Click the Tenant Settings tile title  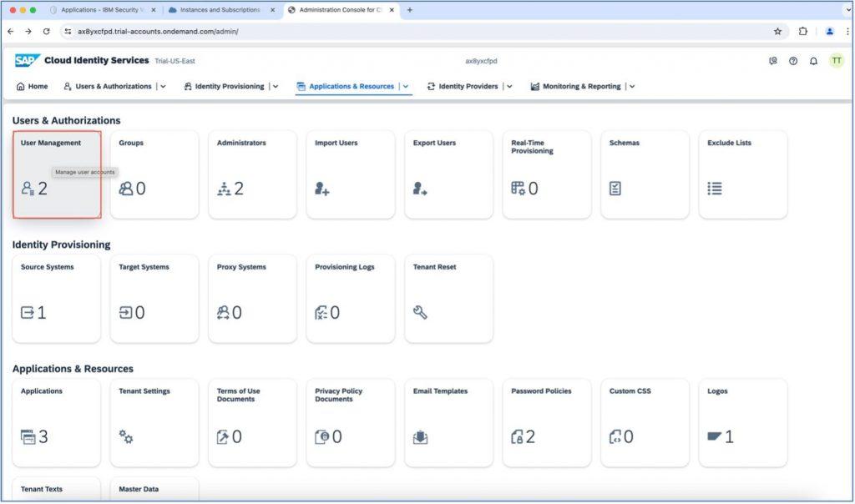pos(144,391)
